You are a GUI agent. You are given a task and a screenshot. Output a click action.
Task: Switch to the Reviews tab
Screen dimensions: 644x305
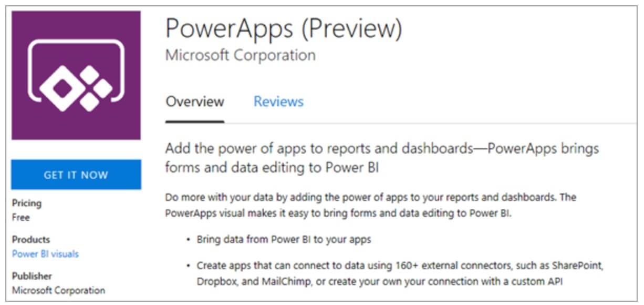click(278, 101)
